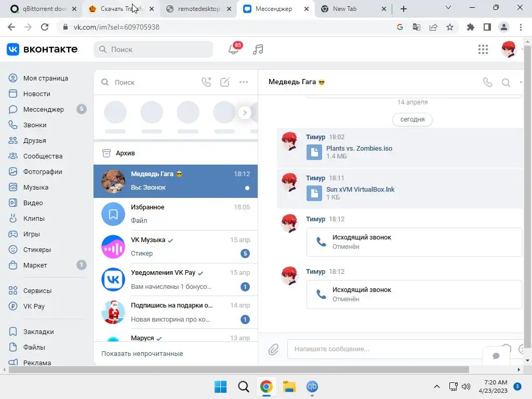Click the сегодня date pill
This screenshot has width=532, height=399.
pos(412,119)
